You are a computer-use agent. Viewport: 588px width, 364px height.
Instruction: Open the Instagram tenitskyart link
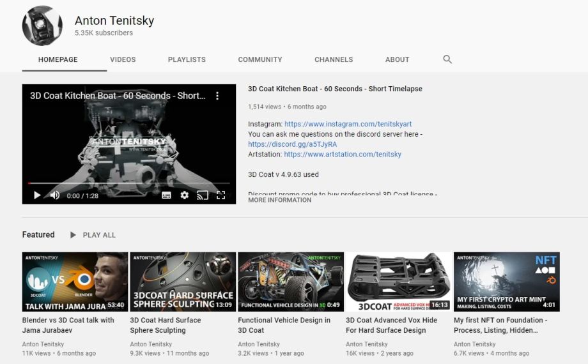click(x=348, y=124)
